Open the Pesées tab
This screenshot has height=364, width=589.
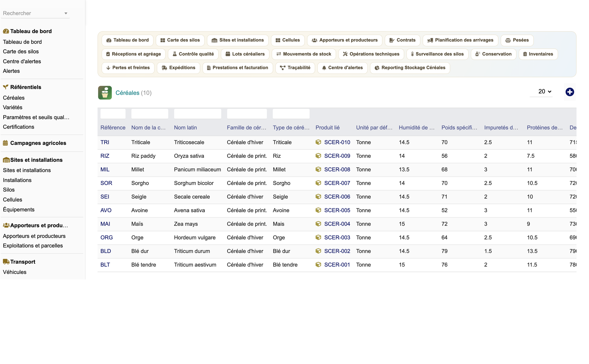[517, 40]
